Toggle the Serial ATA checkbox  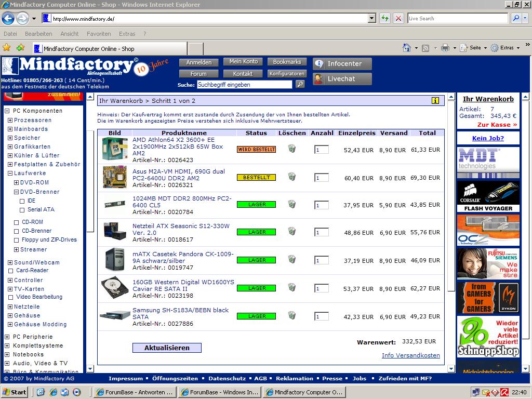(x=22, y=210)
